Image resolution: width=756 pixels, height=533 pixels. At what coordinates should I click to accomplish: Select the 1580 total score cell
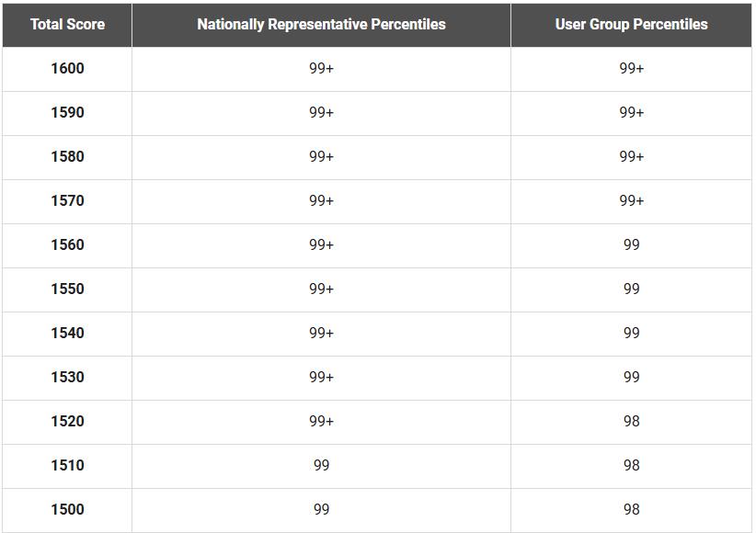(67, 156)
